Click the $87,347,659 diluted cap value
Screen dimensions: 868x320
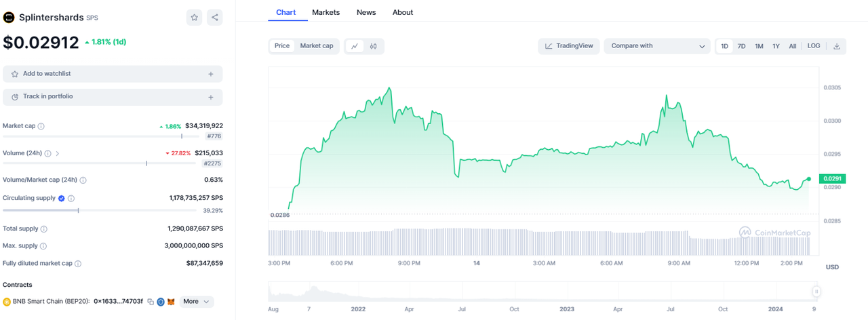[205, 263]
